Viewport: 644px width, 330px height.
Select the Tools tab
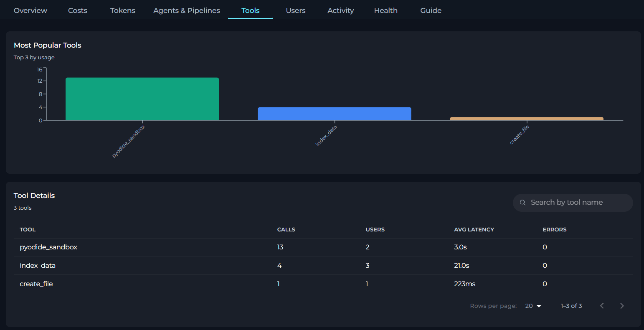251,10
